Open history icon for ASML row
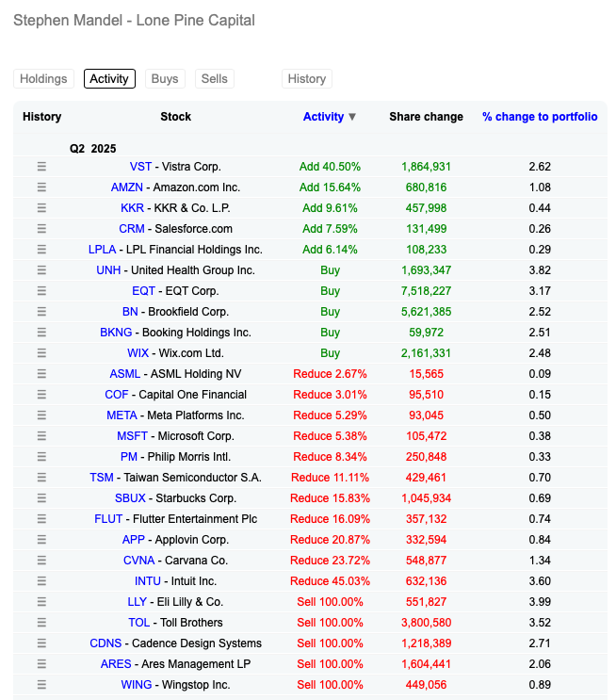 pos(41,374)
